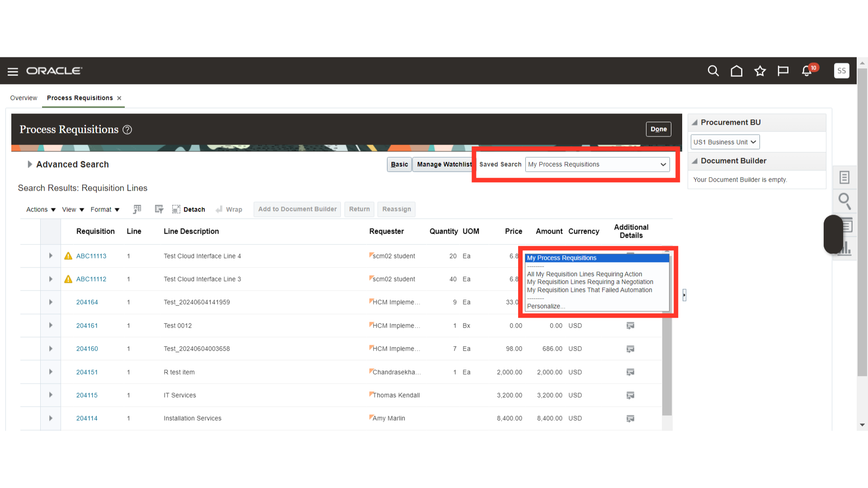Open the Watchlist flag icon
868x488 pixels.
click(x=783, y=71)
